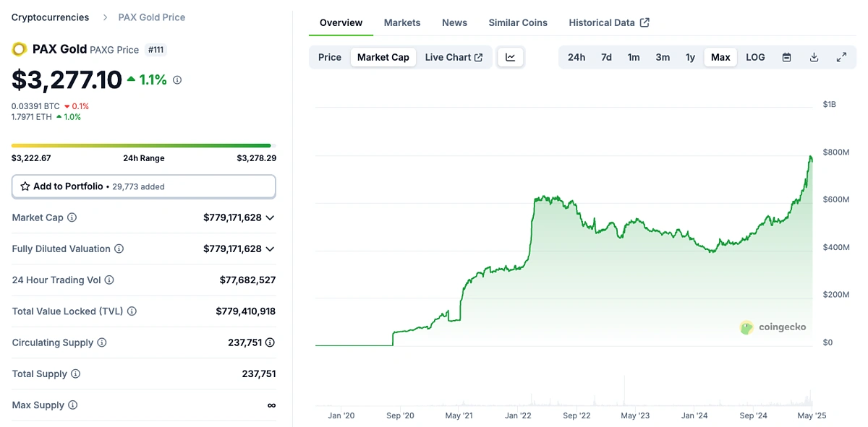Image resolution: width=868 pixels, height=427 pixels.
Task: Click the icon right of circulating supply value 237,751
Action: coord(270,342)
